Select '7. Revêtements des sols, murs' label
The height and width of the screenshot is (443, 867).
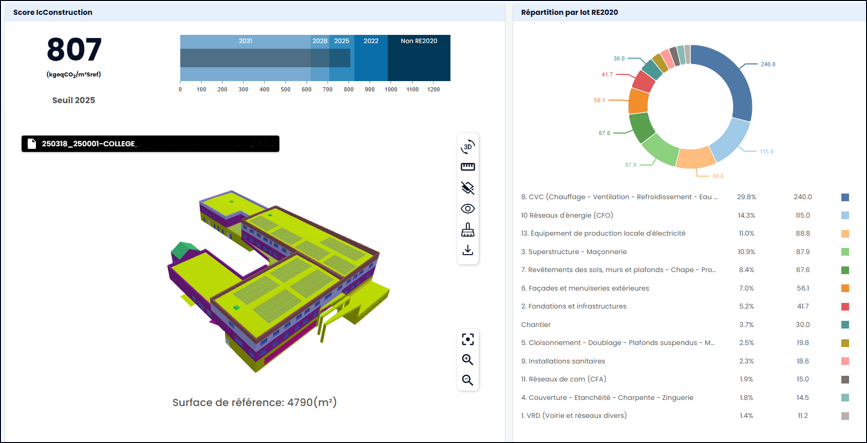click(619, 270)
